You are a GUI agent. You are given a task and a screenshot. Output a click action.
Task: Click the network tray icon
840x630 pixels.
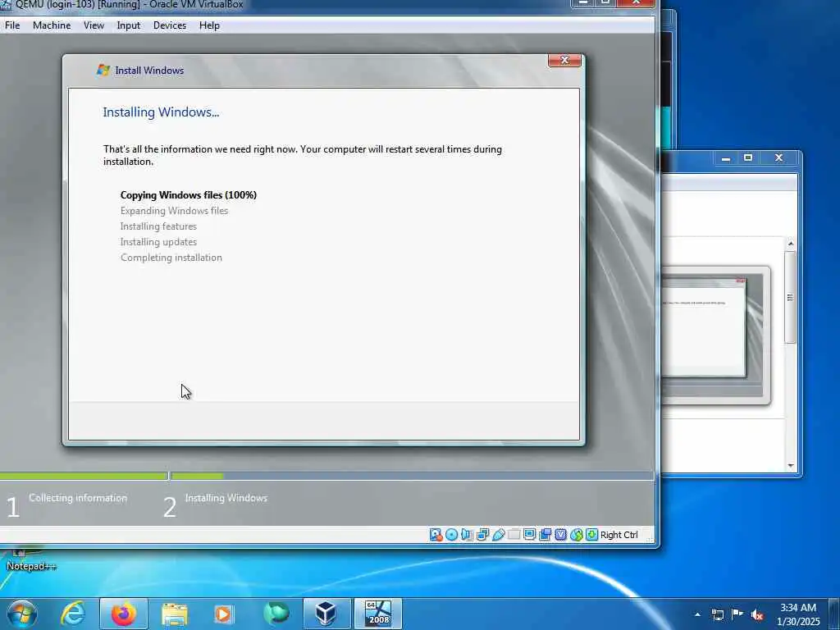717,614
